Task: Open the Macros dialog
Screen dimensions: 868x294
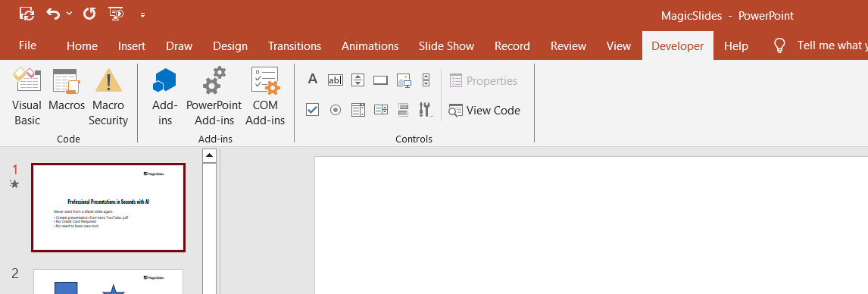Action: pos(67,89)
